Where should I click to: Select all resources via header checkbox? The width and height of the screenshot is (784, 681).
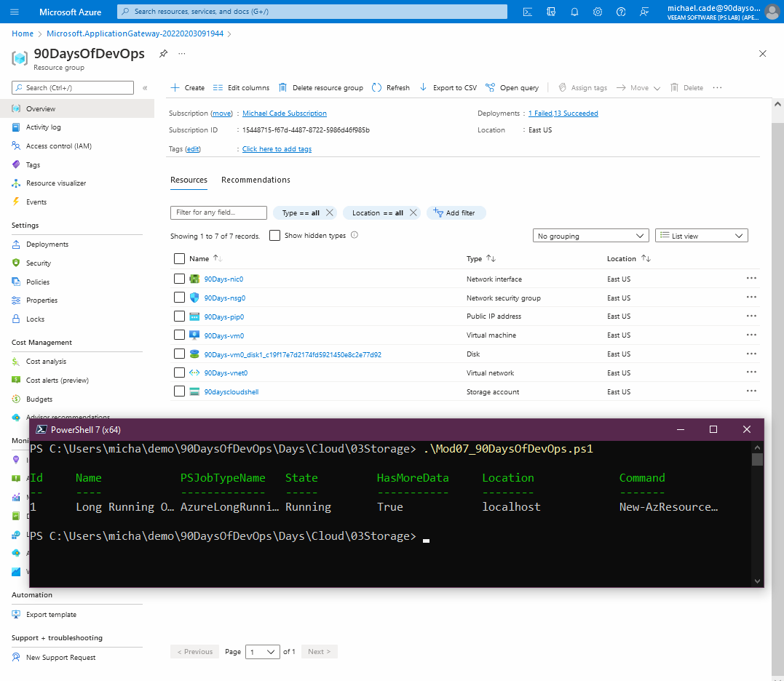tap(180, 258)
